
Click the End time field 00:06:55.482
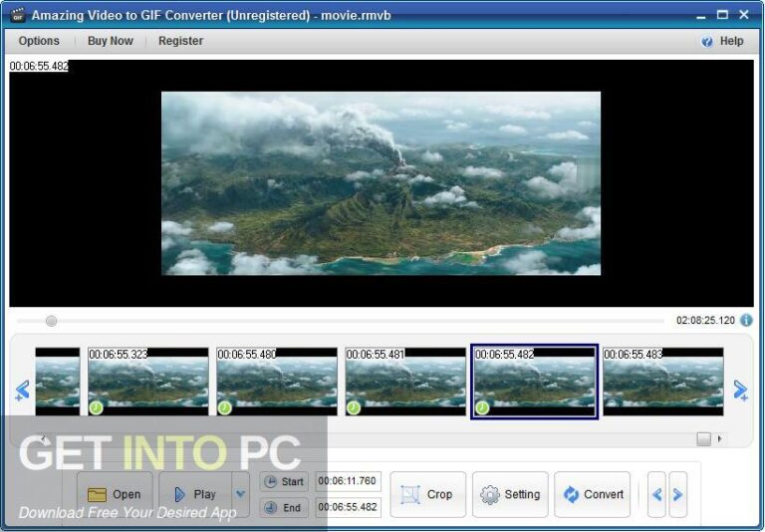click(349, 507)
